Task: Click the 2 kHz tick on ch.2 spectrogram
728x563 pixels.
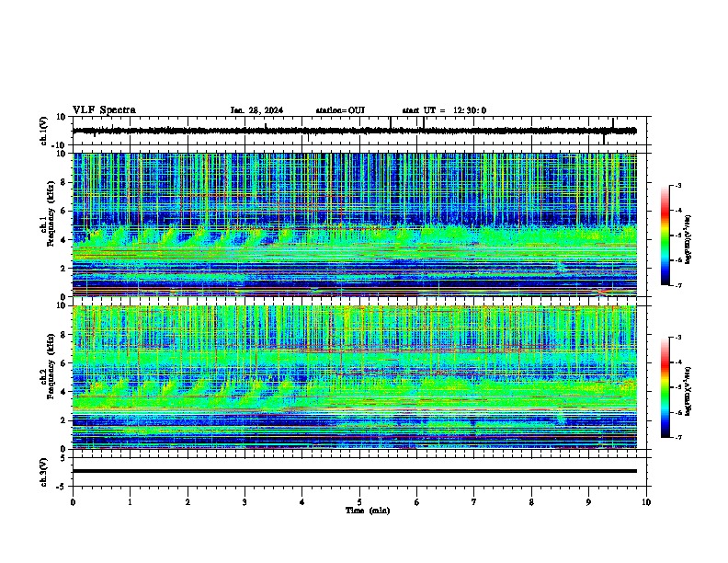Action: tap(63, 420)
